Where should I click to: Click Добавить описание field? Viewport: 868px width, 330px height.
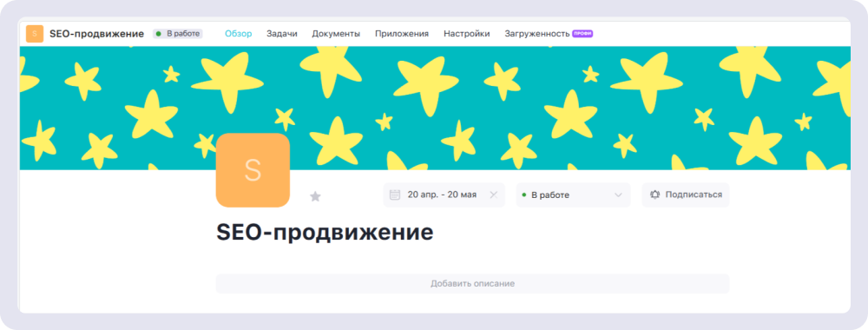473,283
